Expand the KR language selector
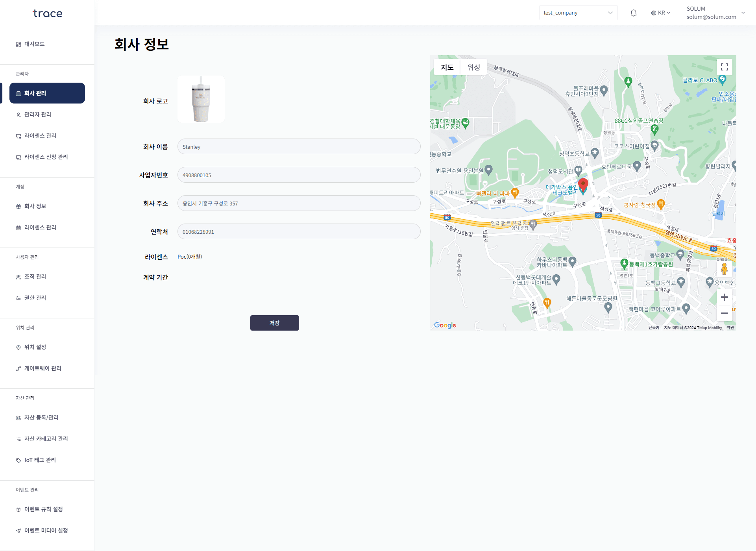 tap(661, 13)
